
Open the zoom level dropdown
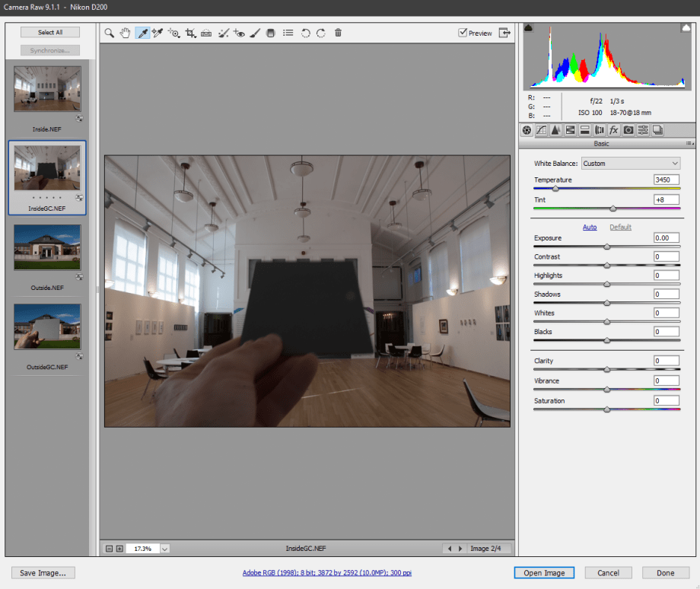[x=165, y=549]
